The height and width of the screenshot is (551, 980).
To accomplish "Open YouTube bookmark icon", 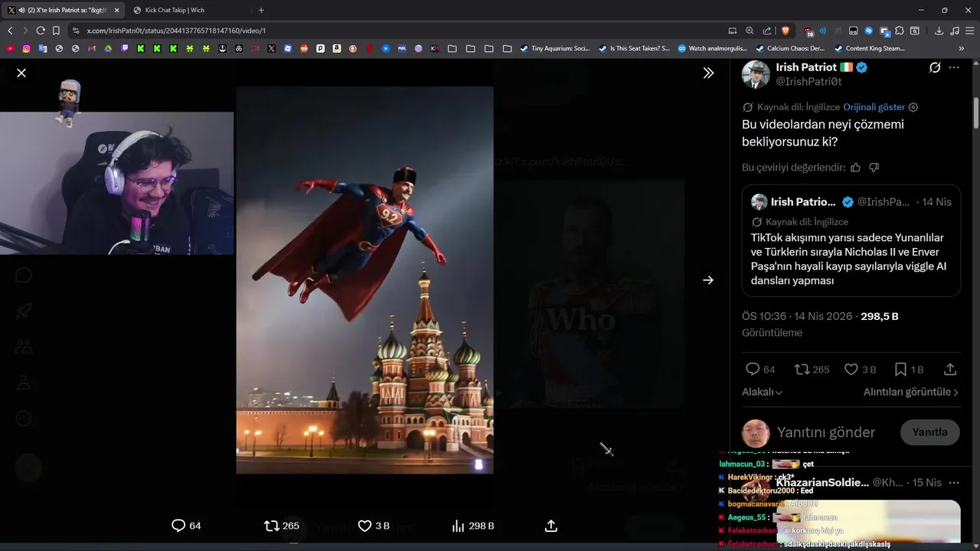I will [x=10, y=48].
